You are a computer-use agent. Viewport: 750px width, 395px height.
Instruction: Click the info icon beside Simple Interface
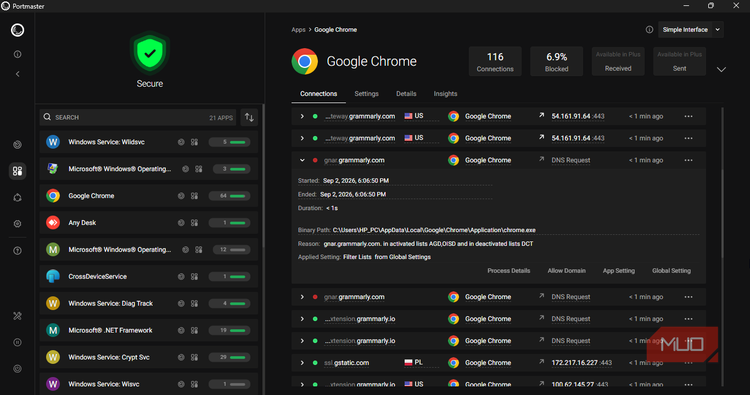tap(649, 30)
